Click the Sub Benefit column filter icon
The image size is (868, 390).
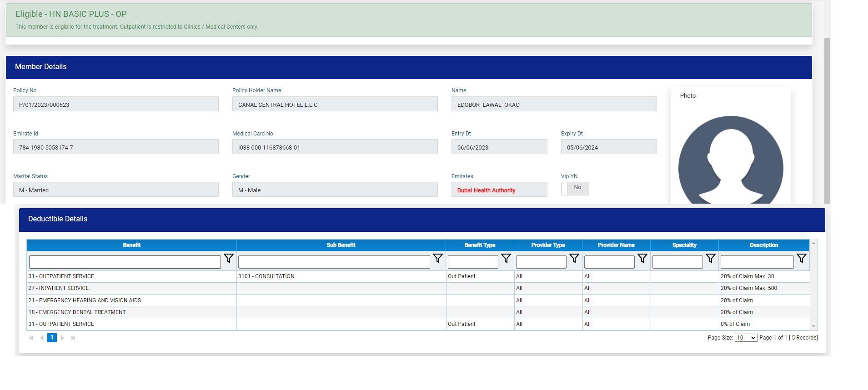[438, 259]
